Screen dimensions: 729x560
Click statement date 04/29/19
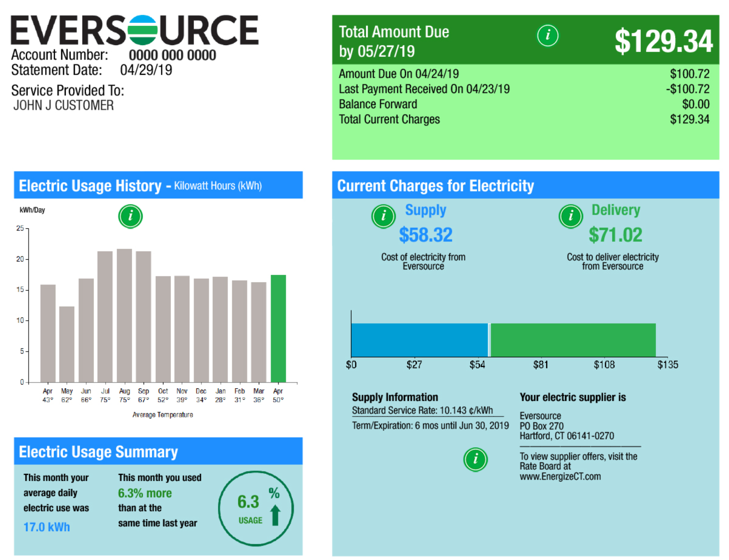point(146,70)
